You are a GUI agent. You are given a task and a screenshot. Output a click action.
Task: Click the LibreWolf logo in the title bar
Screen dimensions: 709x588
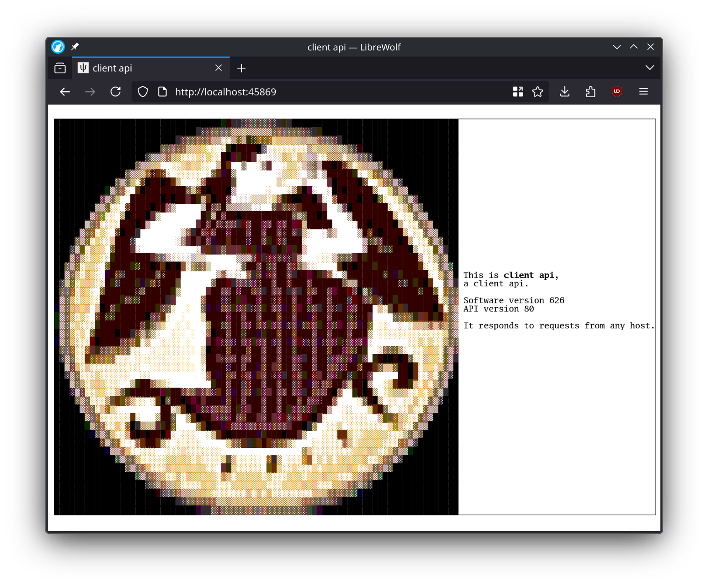click(x=57, y=47)
